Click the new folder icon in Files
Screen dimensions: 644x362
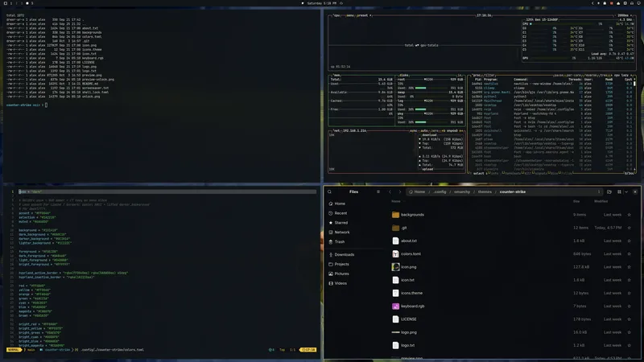609,191
